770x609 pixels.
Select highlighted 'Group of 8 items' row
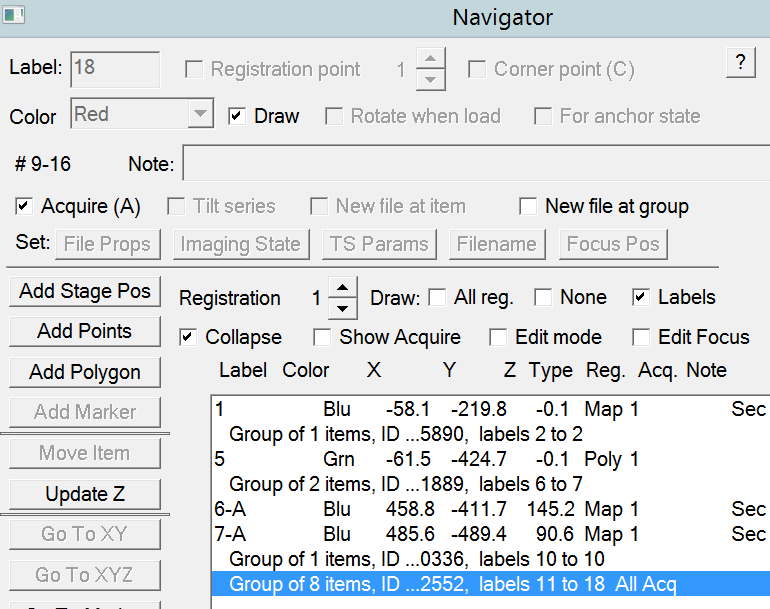[491, 584]
